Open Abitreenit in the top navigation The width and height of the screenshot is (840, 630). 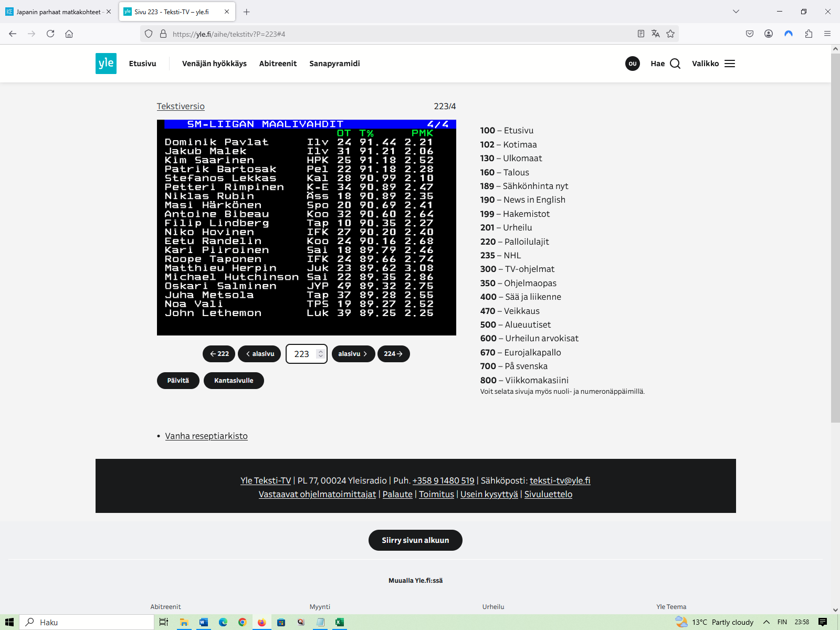click(x=278, y=64)
